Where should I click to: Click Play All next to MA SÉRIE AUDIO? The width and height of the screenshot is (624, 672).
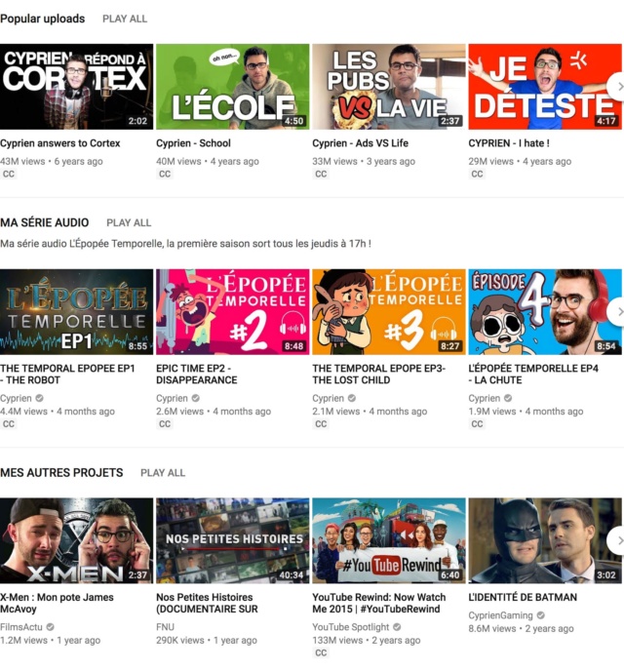coord(129,222)
